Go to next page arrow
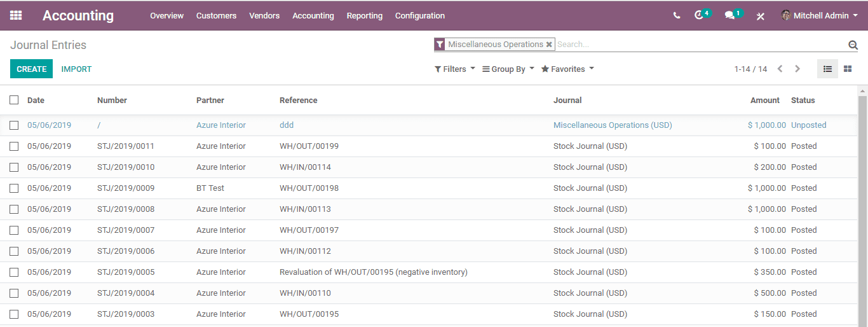868x327 pixels. pyautogui.click(x=797, y=69)
